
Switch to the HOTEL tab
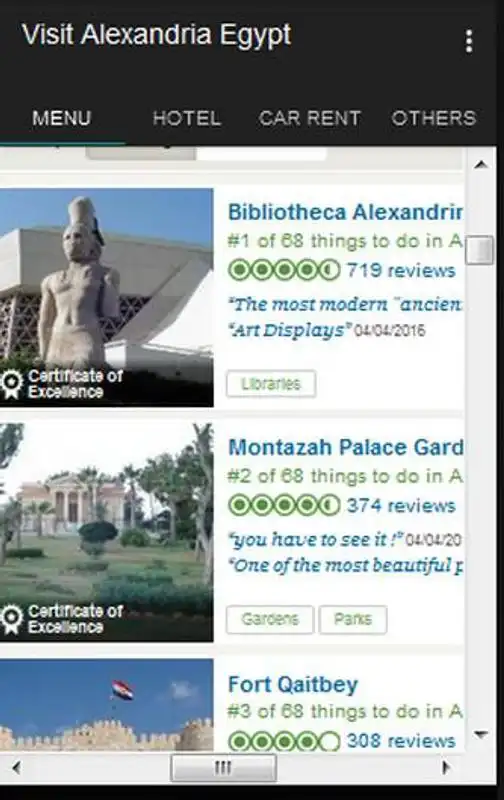(x=187, y=118)
